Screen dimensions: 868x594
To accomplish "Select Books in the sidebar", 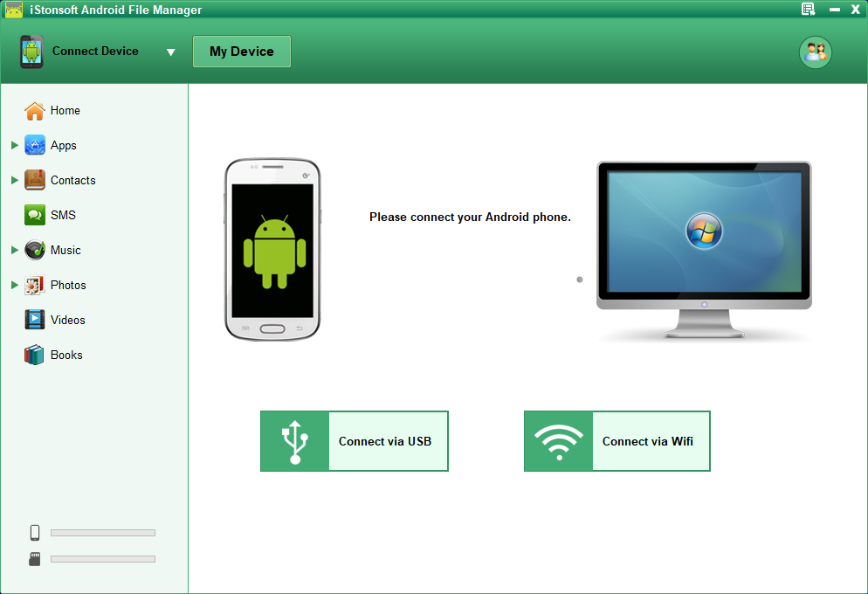I will pos(66,355).
